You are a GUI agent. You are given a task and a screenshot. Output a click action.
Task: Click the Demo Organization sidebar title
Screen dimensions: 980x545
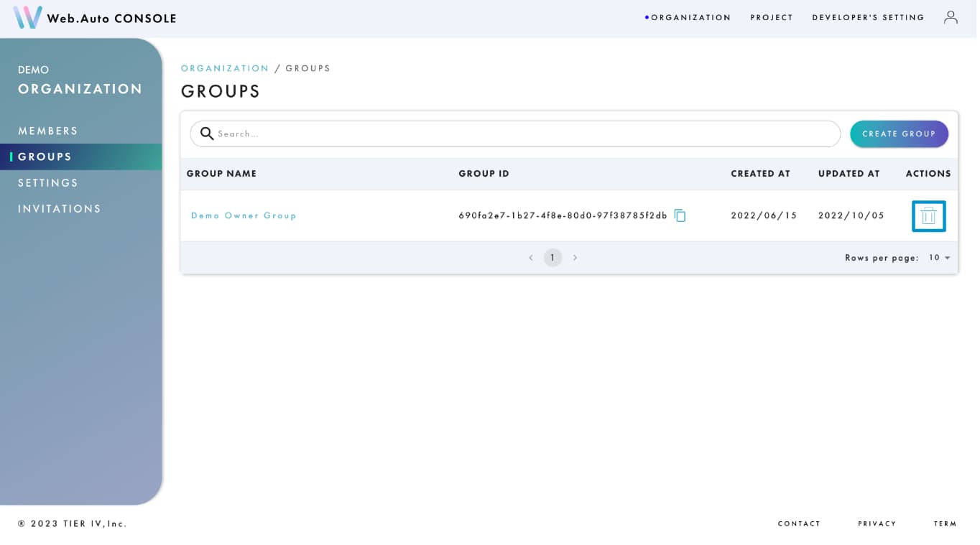(80, 80)
